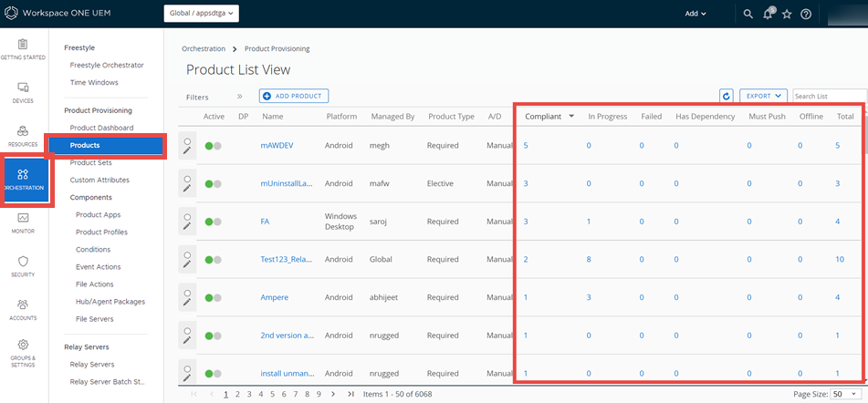Open Hub/Agent Packages component

(x=110, y=302)
